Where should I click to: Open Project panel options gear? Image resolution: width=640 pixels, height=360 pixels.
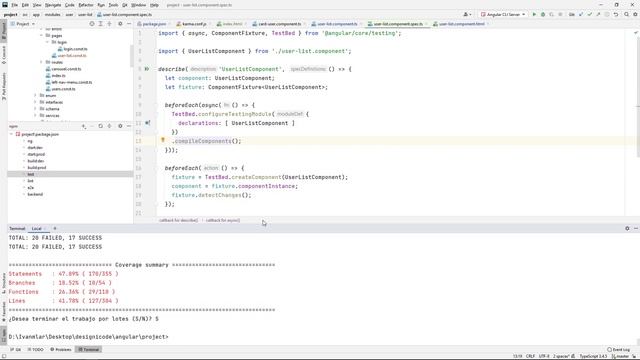120,24
